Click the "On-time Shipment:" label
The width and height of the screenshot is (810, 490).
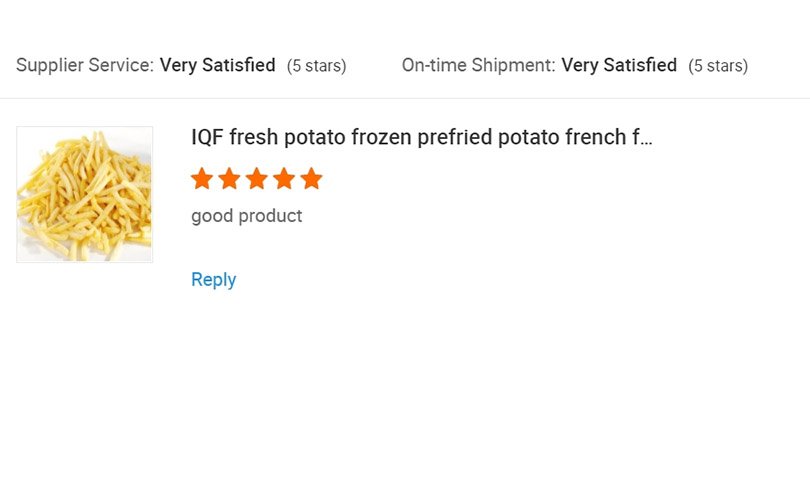(x=478, y=66)
